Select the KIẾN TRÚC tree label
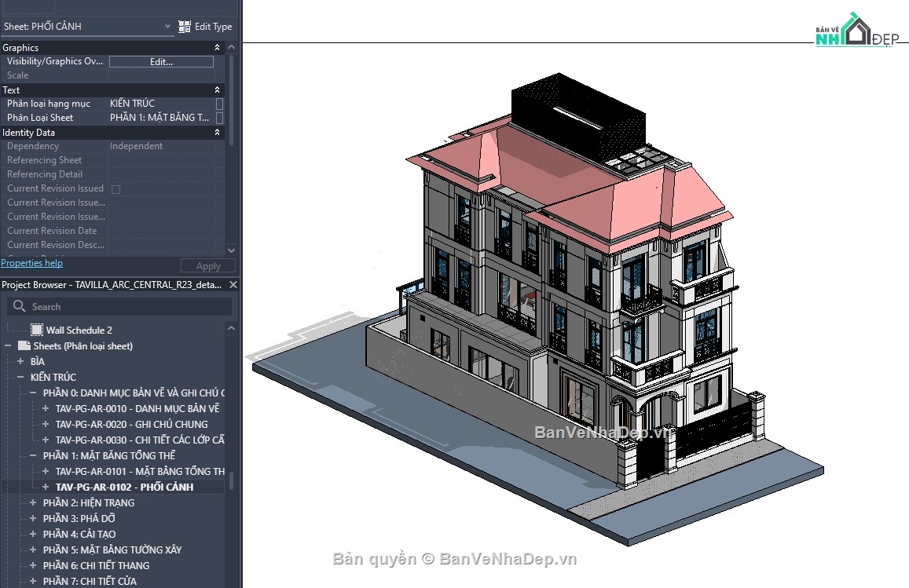This screenshot has height=588, width=909. (53, 377)
